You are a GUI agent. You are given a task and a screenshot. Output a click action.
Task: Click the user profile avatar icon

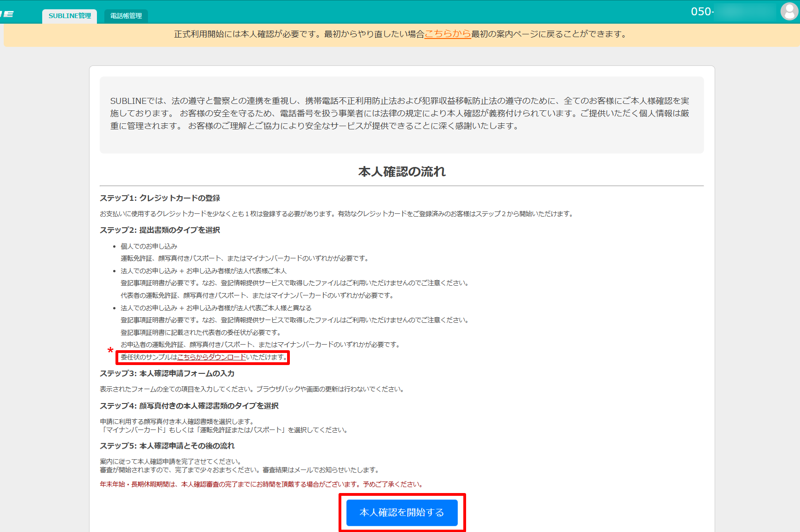click(x=789, y=12)
